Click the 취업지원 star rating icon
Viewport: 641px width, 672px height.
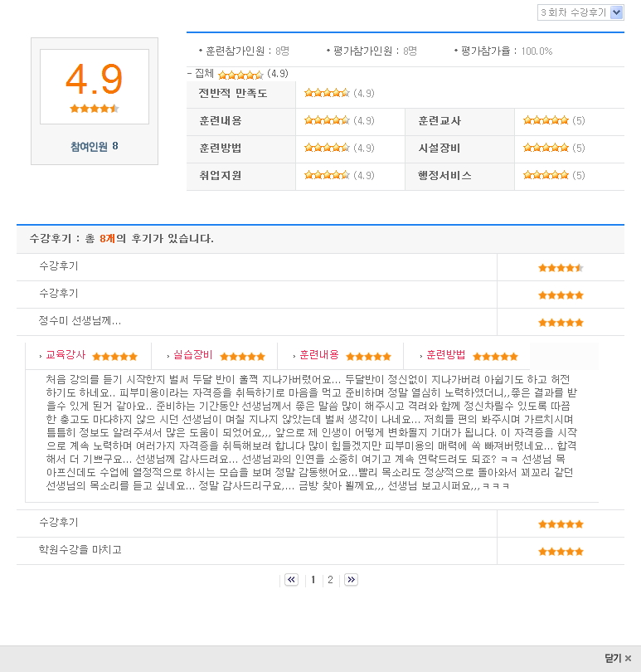[x=327, y=175]
